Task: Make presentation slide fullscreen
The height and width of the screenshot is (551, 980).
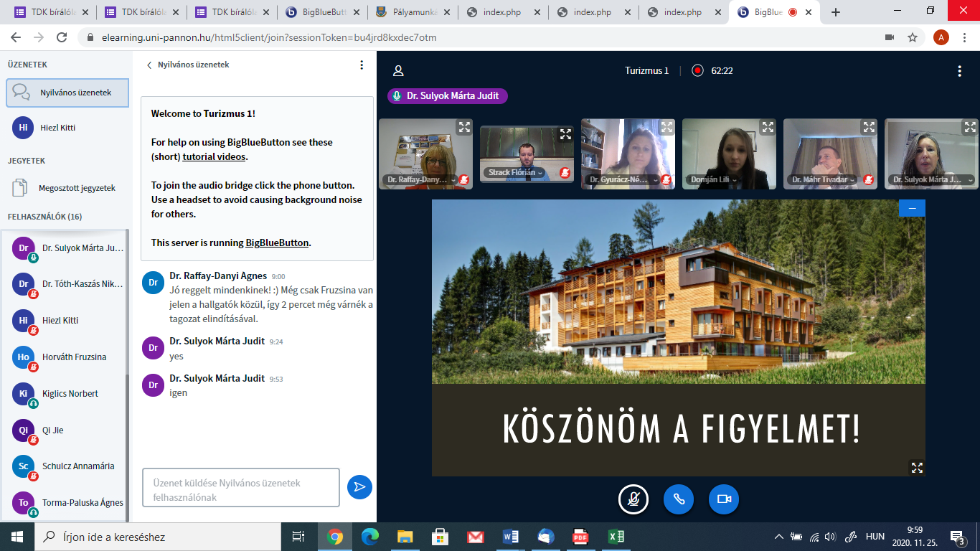Action: click(x=916, y=467)
